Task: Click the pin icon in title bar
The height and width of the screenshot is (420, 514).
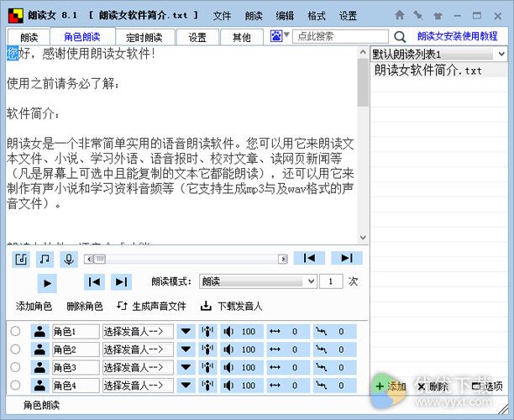Action: [x=418, y=15]
